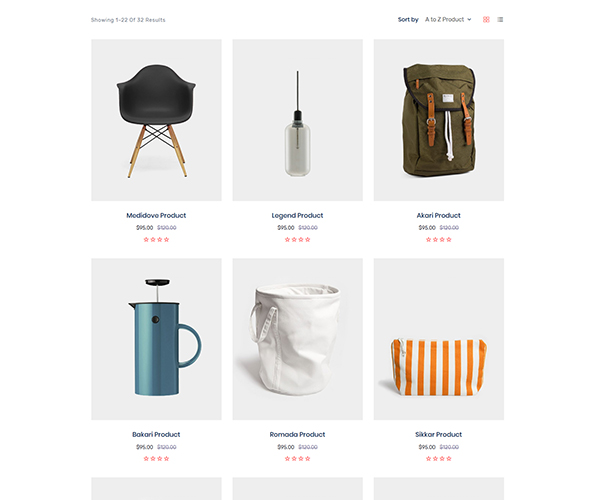Click the star rating under Akari Product

point(439,239)
